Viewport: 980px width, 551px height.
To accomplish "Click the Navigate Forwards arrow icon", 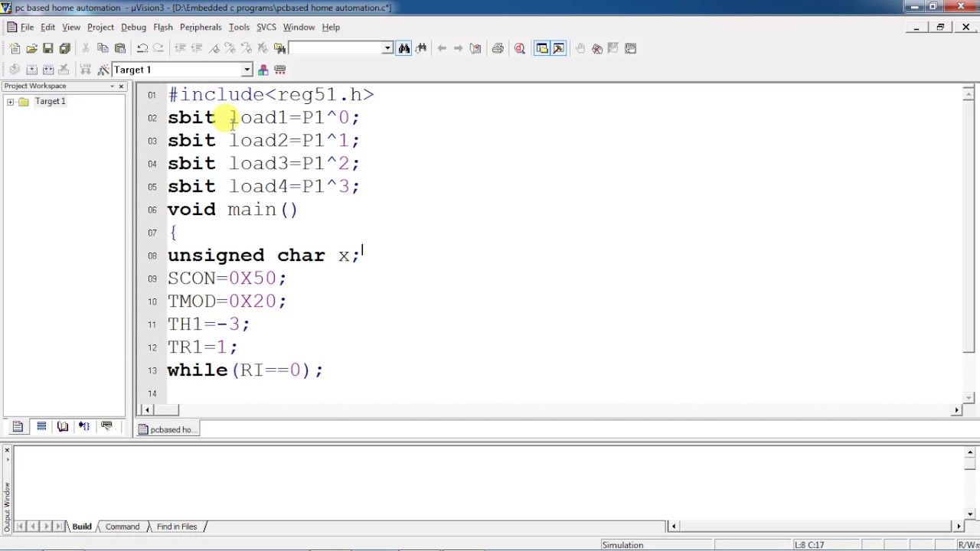I will tap(458, 48).
